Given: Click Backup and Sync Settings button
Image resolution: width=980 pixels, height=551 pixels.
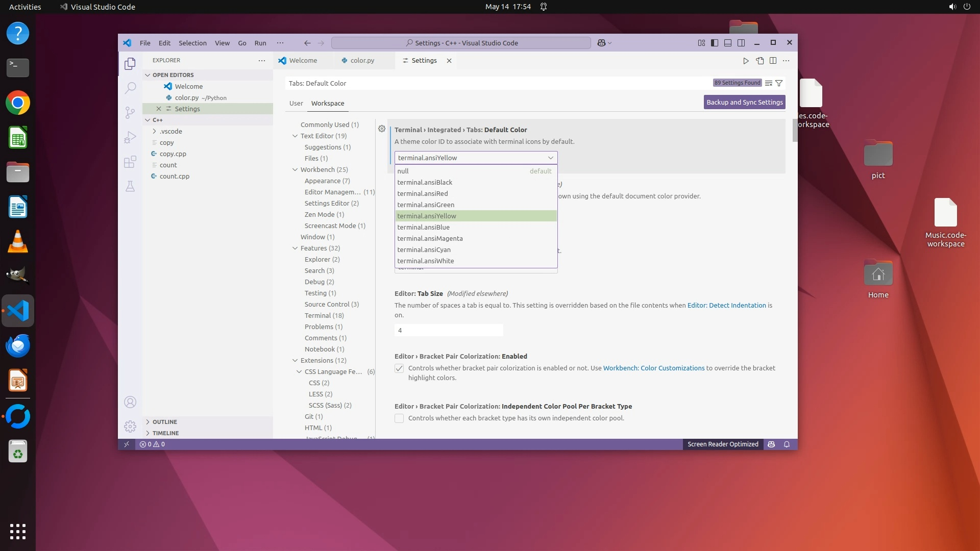Looking at the screenshot, I should 744,102.
